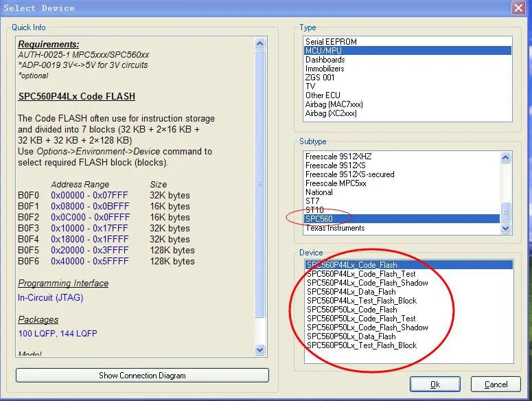Click the Cancel button

click(496, 384)
